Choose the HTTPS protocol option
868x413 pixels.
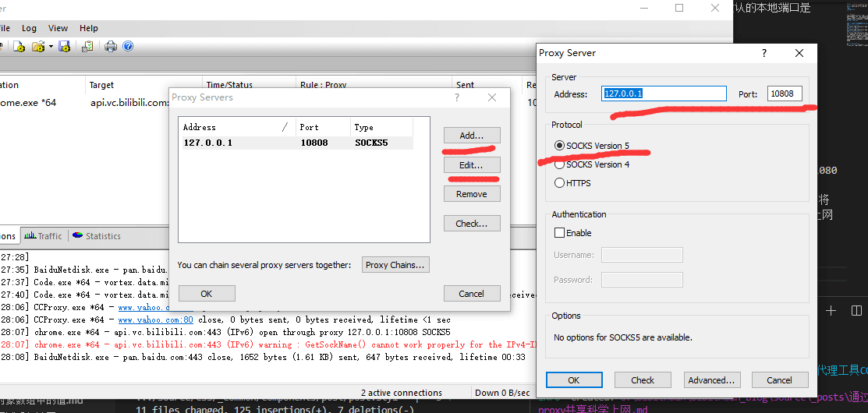point(559,183)
